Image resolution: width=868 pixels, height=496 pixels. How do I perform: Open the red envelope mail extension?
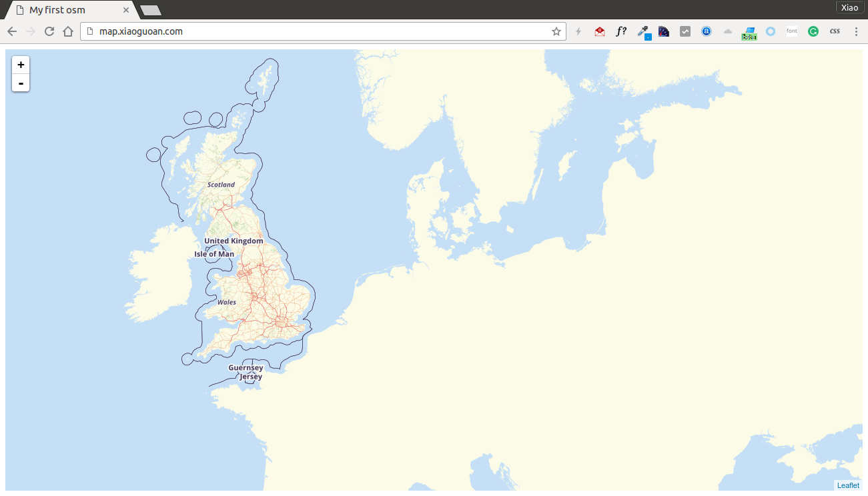coord(600,31)
